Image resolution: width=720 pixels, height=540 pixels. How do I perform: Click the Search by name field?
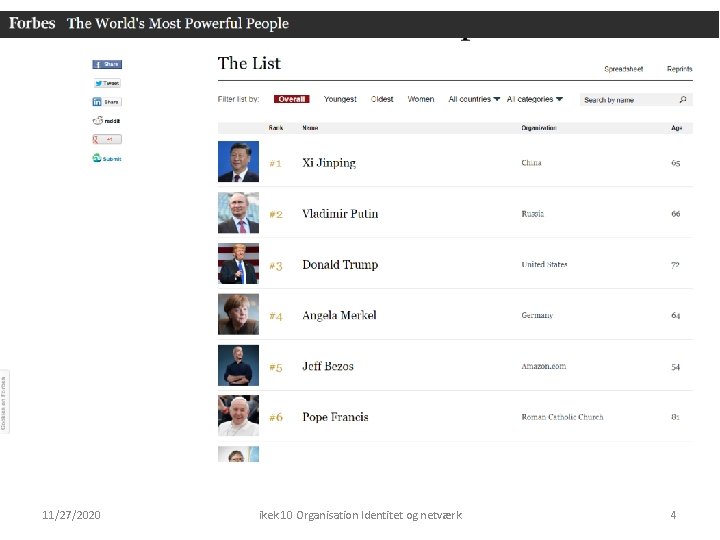tap(636, 100)
